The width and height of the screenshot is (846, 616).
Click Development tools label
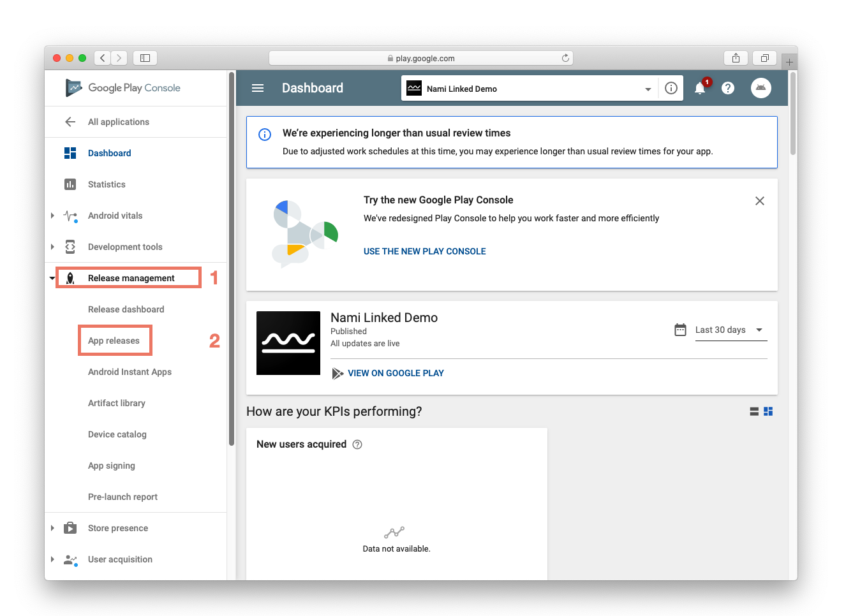(125, 247)
